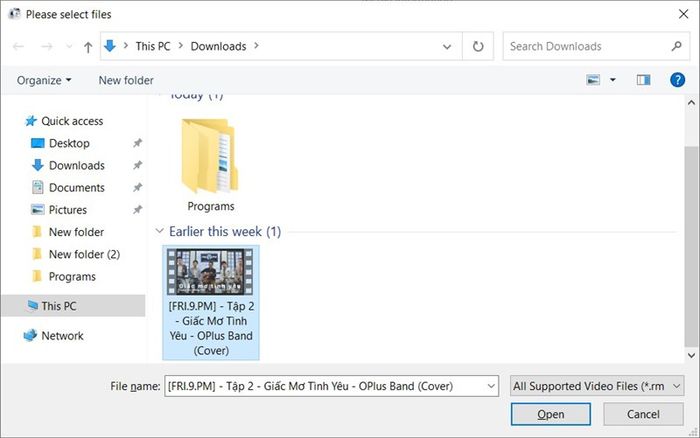Screen dimensions: 700x438
Task: Go back with the Back arrow
Action: pyautogui.click(x=18, y=46)
